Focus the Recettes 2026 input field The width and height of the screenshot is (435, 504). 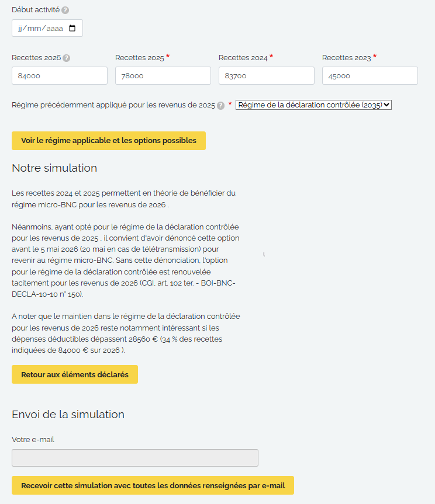click(60, 76)
